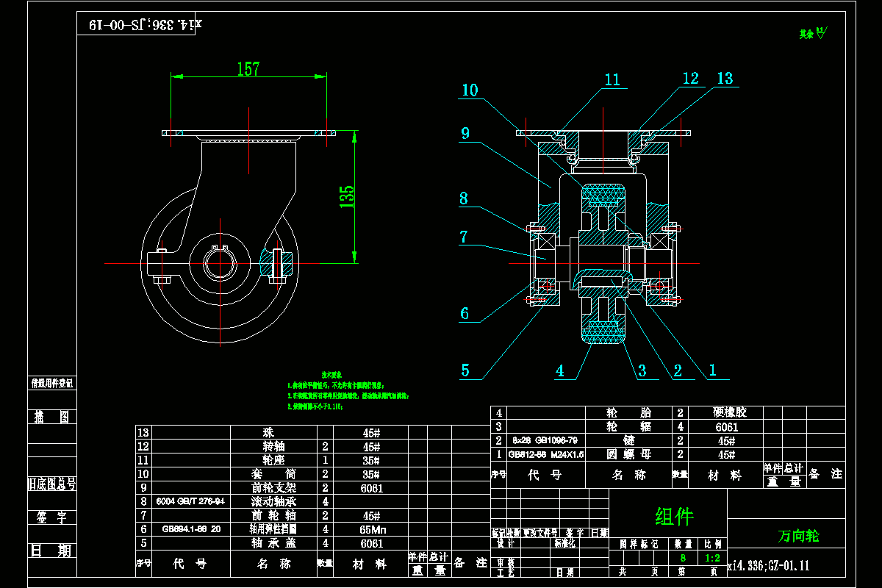
Task: Click the 套筒 name cell in row 10
Action: click(x=273, y=473)
